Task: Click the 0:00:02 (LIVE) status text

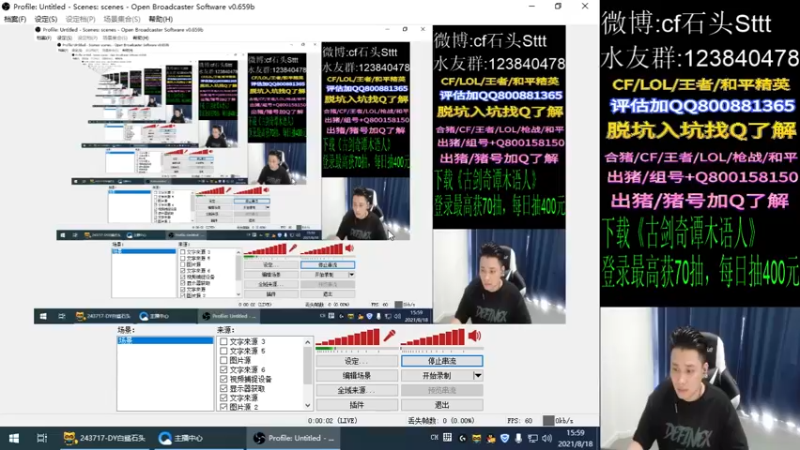Action: coord(333,420)
